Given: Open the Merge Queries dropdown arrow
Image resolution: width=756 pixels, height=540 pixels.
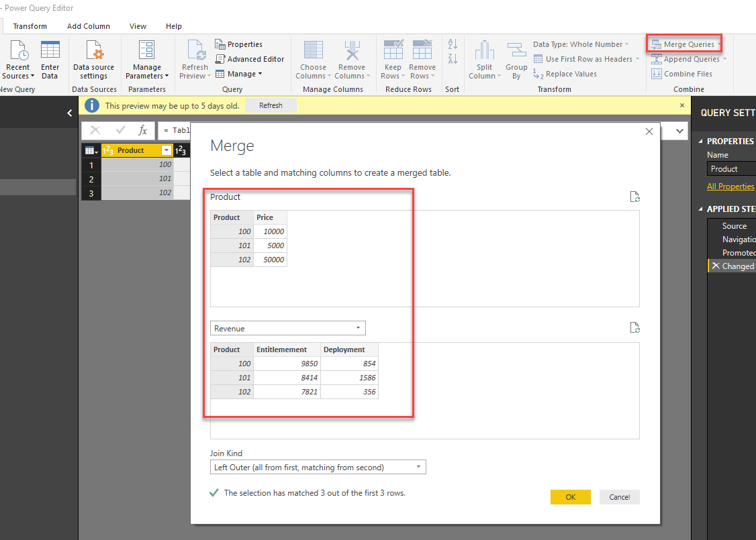Looking at the screenshot, I should tap(719, 44).
